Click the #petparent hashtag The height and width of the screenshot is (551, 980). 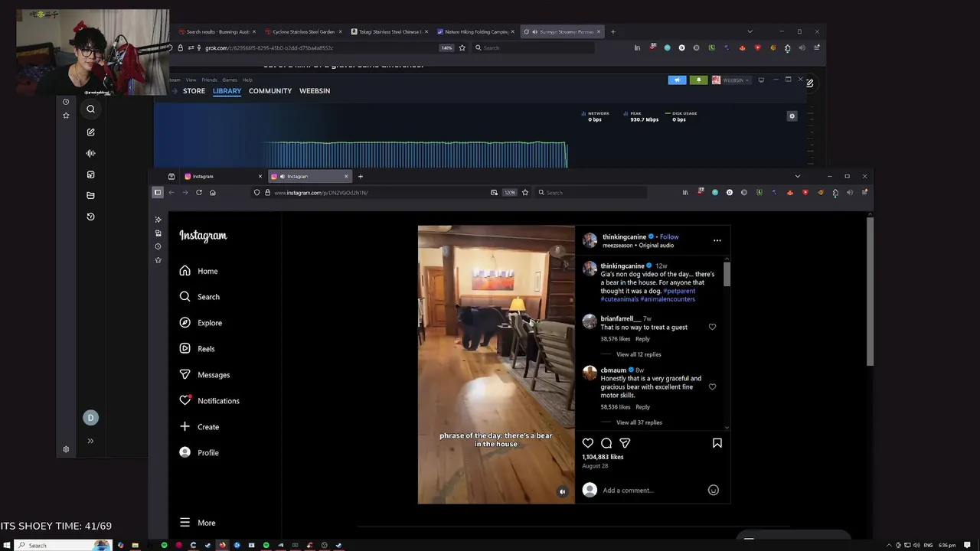pyautogui.click(x=679, y=291)
